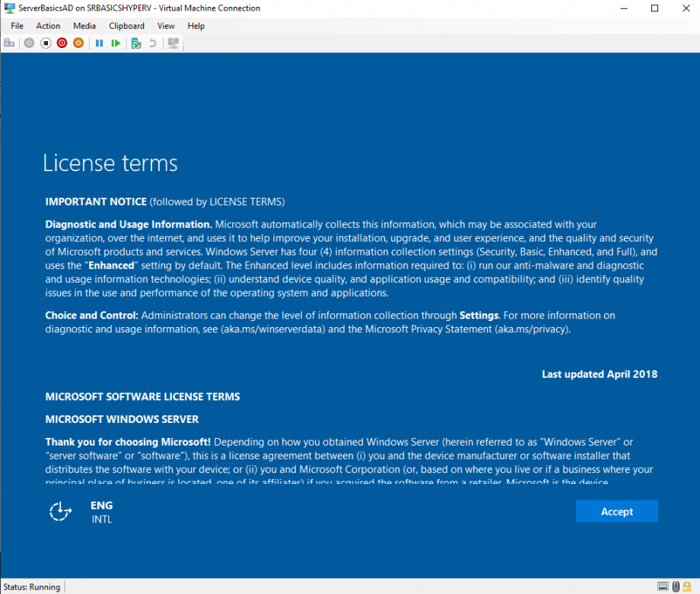
Task: Click the green Reset icon
Action: pyautogui.click(x=116, y=43)
